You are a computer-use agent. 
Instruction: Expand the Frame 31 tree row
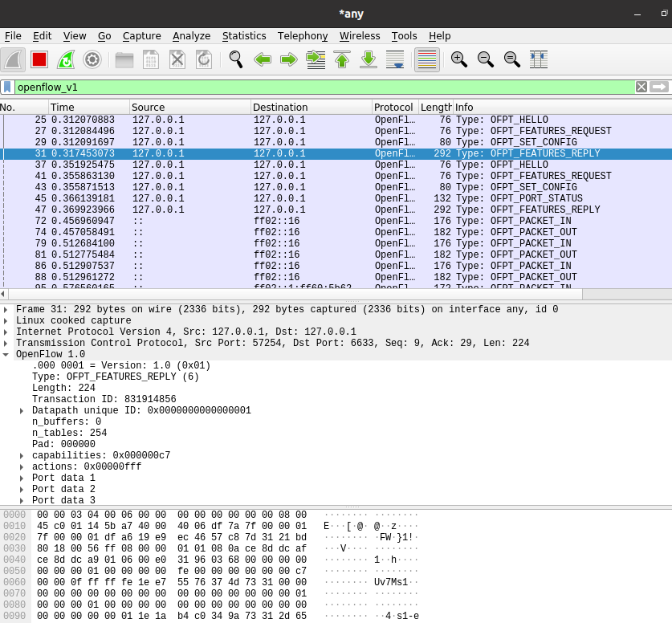6,309
